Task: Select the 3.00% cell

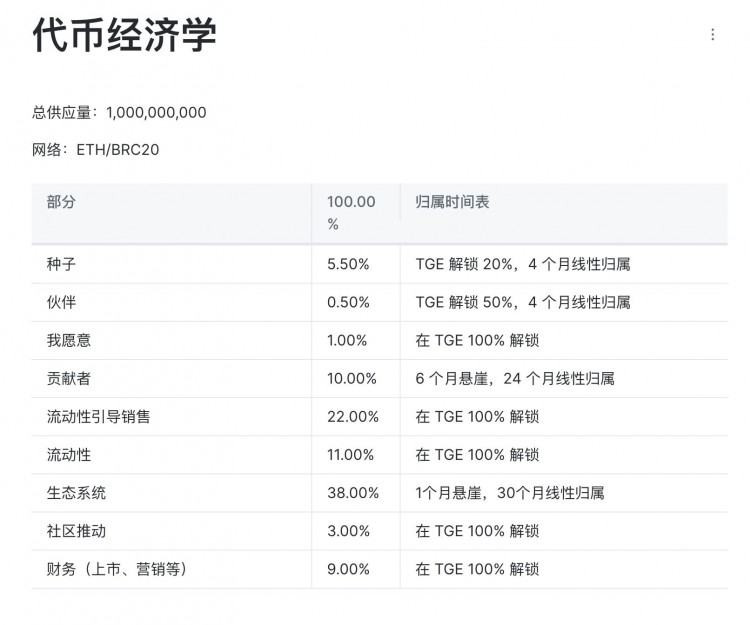Action: click(348, 531)
